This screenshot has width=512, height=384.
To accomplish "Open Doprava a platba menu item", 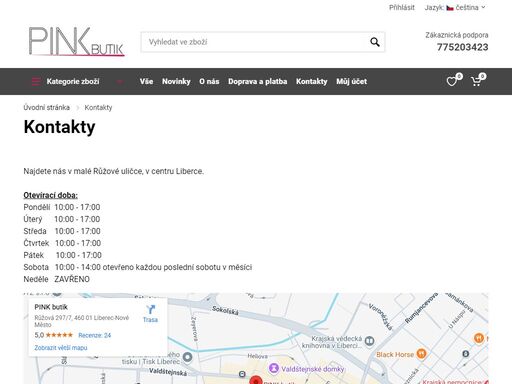I will [258, 81].
